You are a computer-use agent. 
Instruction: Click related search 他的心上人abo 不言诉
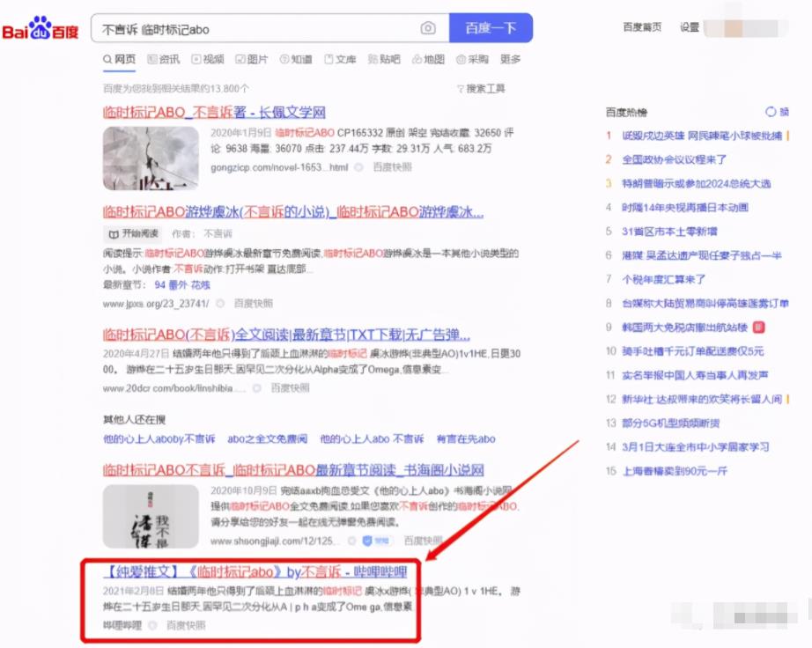[372, 439]
